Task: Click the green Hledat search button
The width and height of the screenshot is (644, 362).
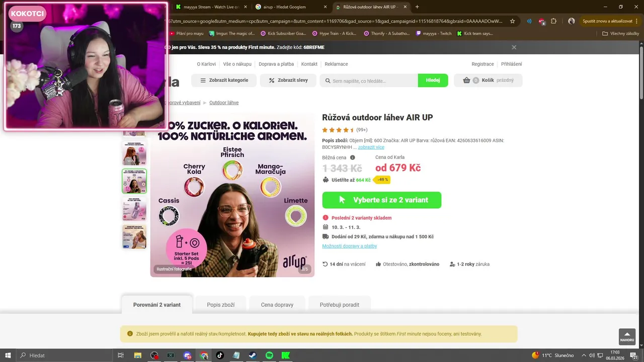Action: 433,80
